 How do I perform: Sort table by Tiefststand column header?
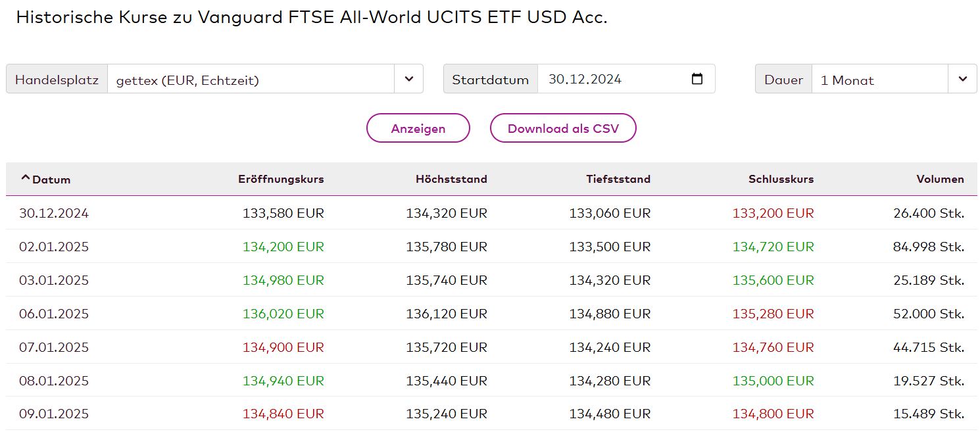(x=618, y=179)
